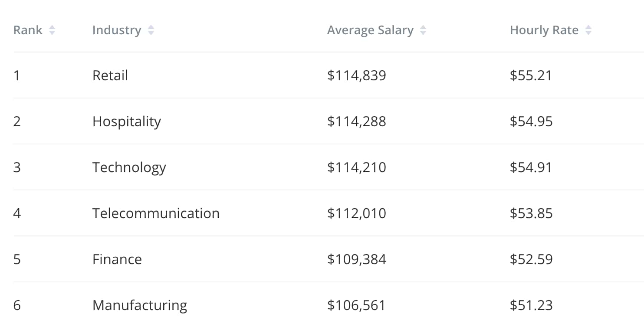The height and width of the screenshot is (327, 644).
Task: Click the Telecommunication industry entry
Action: [156, 213]
